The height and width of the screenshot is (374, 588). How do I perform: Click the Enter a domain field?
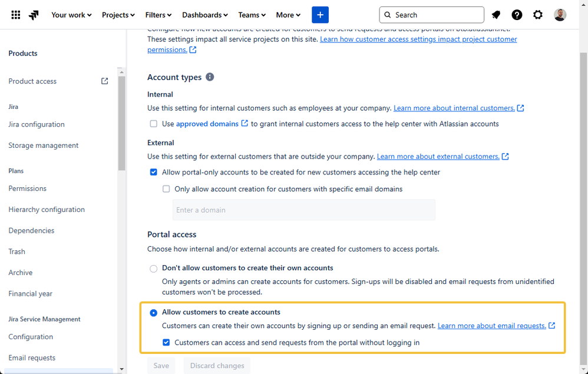pyautogui.click(x=304, y=210)
